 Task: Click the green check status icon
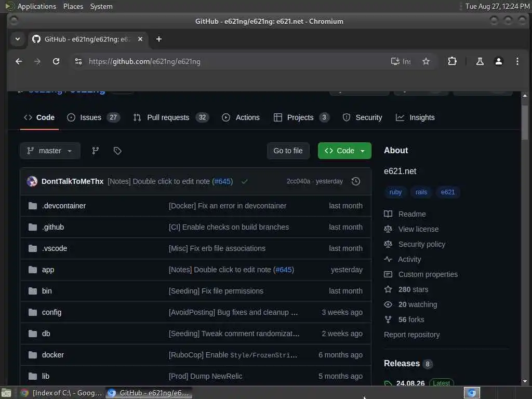pyautogui.click(x=244, y=181)
